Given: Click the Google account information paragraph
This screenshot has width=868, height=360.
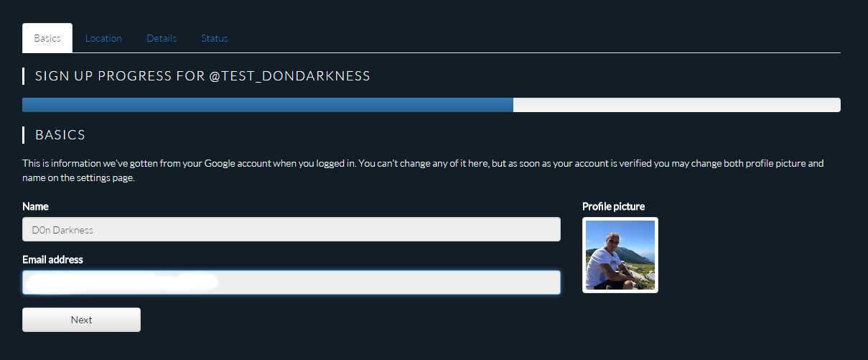Looking at the screenshot, I should point(423,170).
